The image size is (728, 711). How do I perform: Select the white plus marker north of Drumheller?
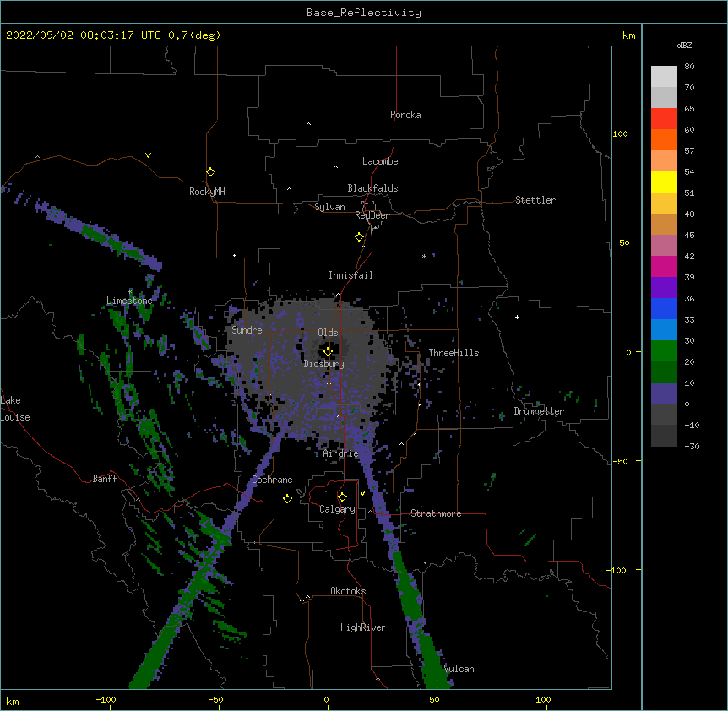tap(517, 317)
